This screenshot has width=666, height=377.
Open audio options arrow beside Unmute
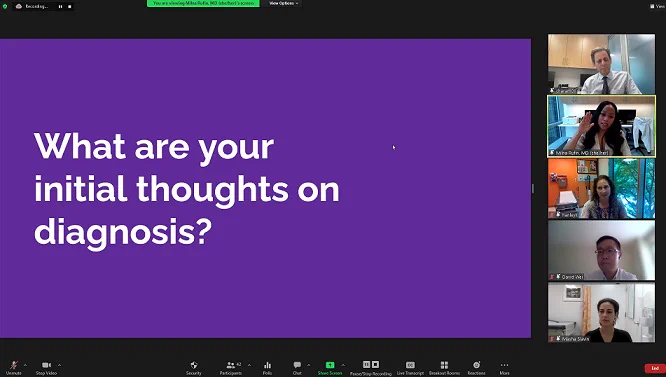[x=25, y=365]
